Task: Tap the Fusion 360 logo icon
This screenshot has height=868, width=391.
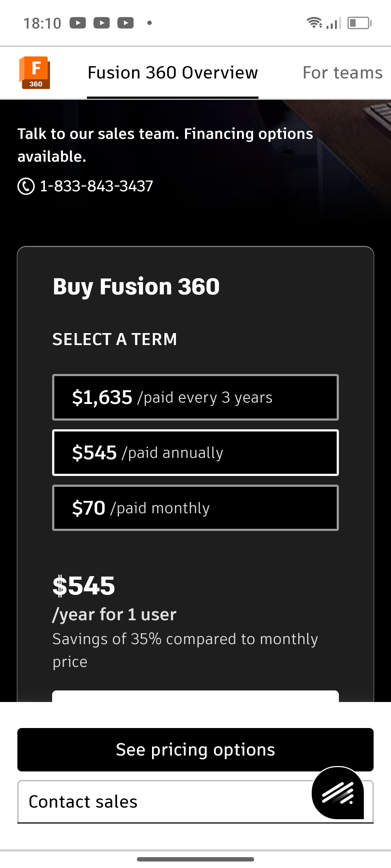Action: point(34,72)
